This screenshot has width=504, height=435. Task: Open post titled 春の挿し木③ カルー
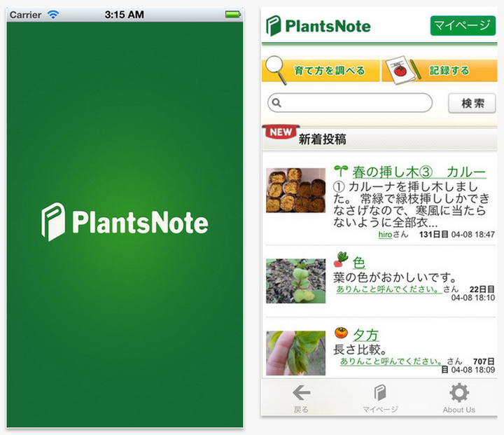click(419, 172)
